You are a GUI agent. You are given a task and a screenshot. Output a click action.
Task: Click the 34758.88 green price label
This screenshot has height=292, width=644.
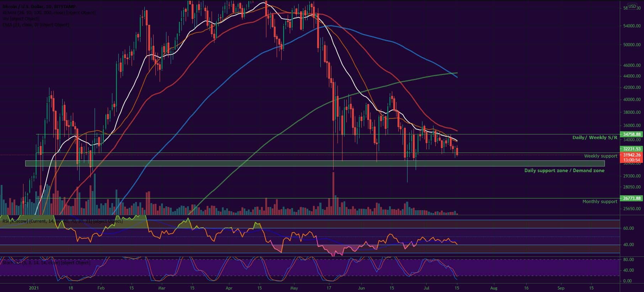[632, 134]
